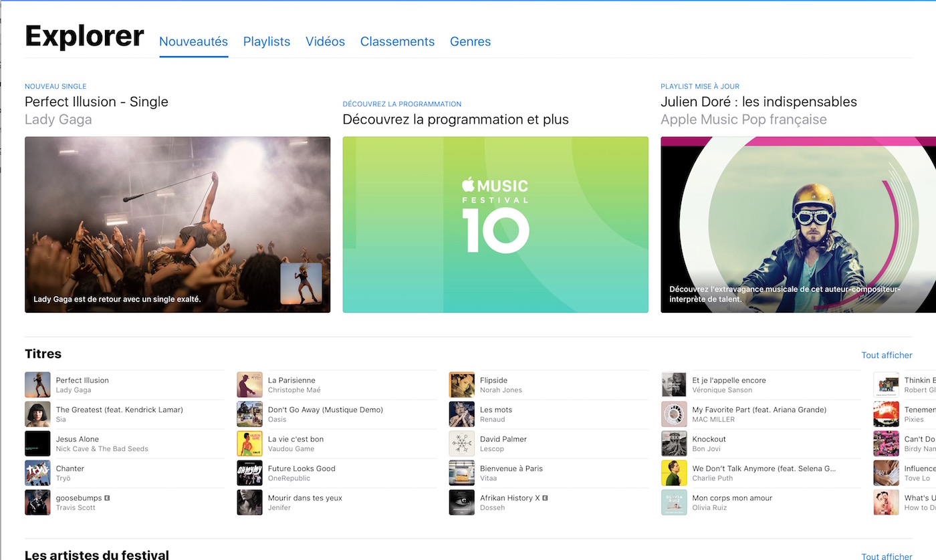Open 'Julien Doré : les indispensables' title
The width and height of the screenshot is (936, 560).
759,102
